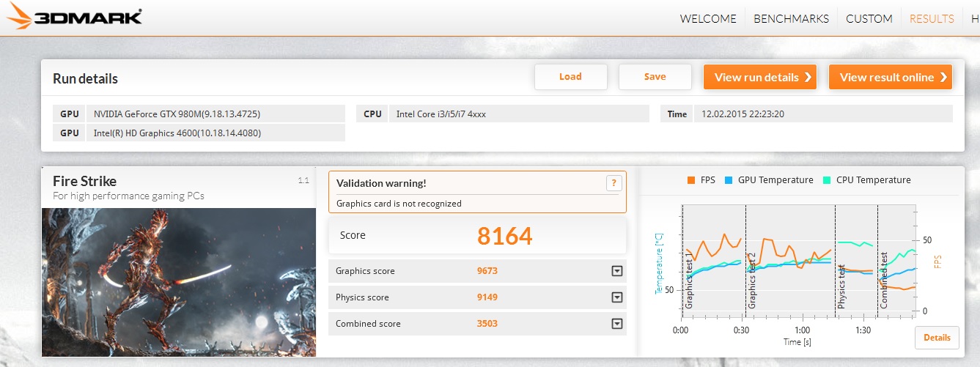Image resolution: width=980 pixels, height=367 pixels.
Task: Click the overall score 8164
Action: [x=504, y=236]
